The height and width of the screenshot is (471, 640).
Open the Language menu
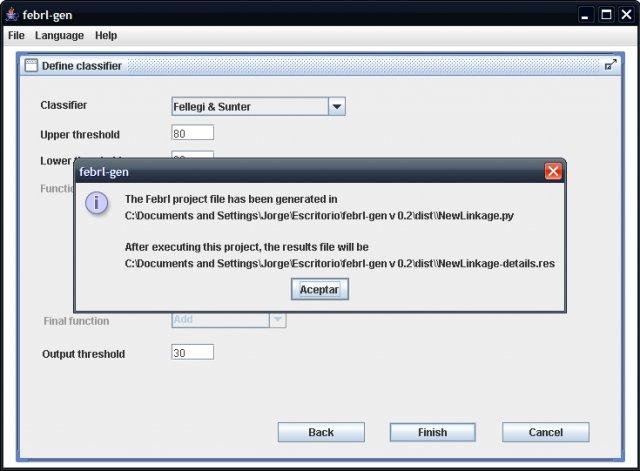coord(59,36)
